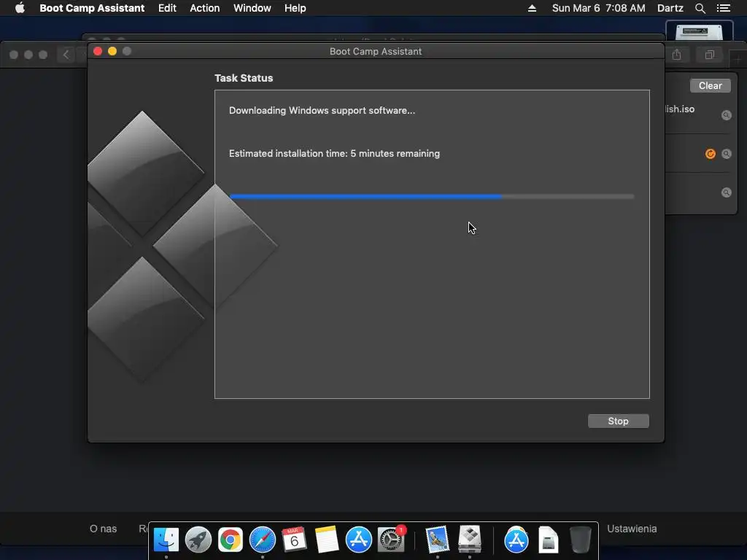Reveal third download item in Finder
This screenshot has width=747, height=560.
point(726,192)
